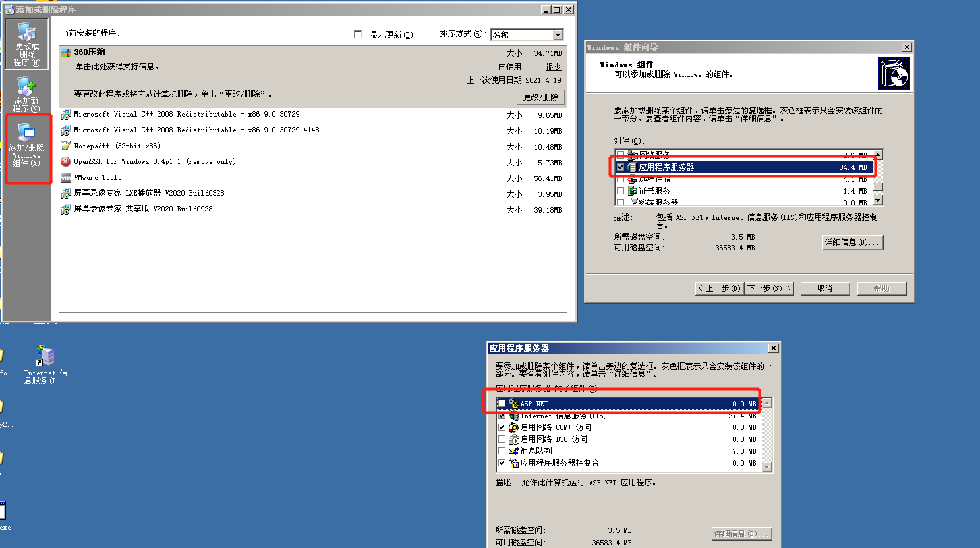Click scroll up arrow in subcomponents list
Image resolution: width=980 pixels, height=548 pixels.
coord(766,403)
